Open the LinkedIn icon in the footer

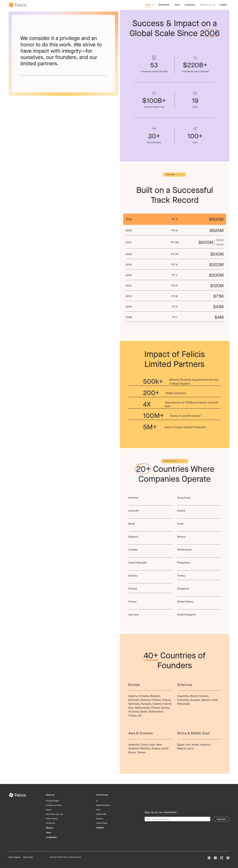[x=209, y=858]
